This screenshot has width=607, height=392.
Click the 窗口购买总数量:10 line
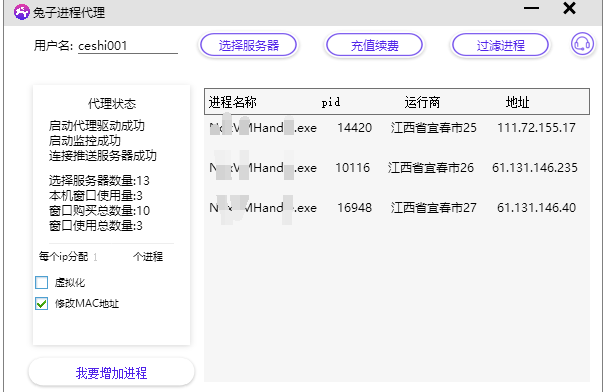[x=99, y=211]
